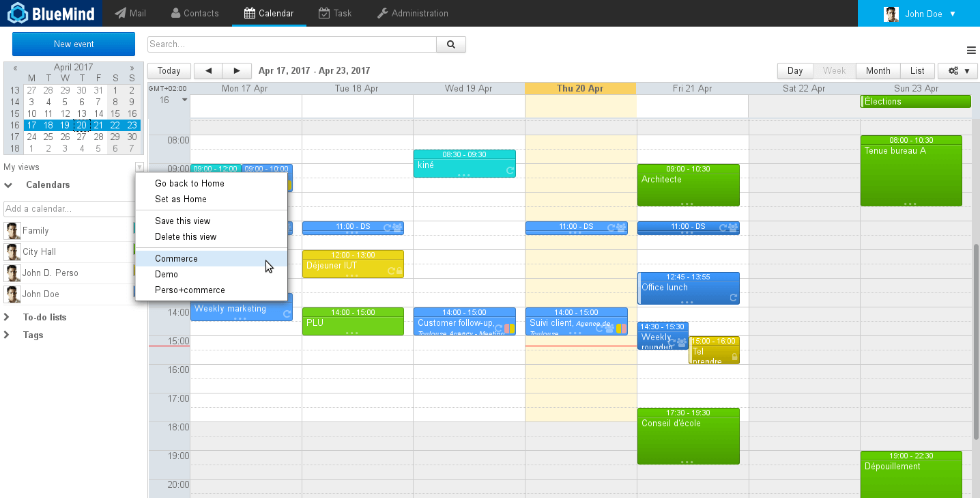Viewport: 980px width, 498px height.
Task: Switch to the Task tab
Action: 335,13
